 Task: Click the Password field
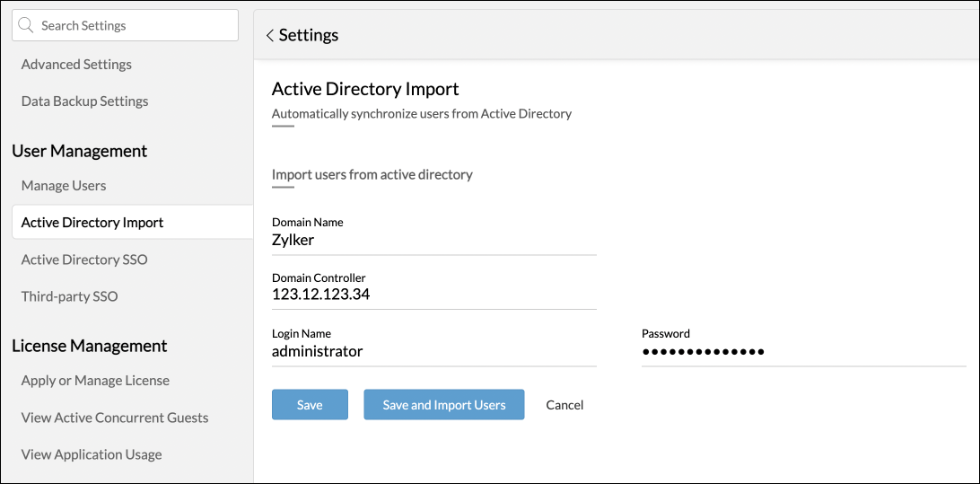point(803,351)
